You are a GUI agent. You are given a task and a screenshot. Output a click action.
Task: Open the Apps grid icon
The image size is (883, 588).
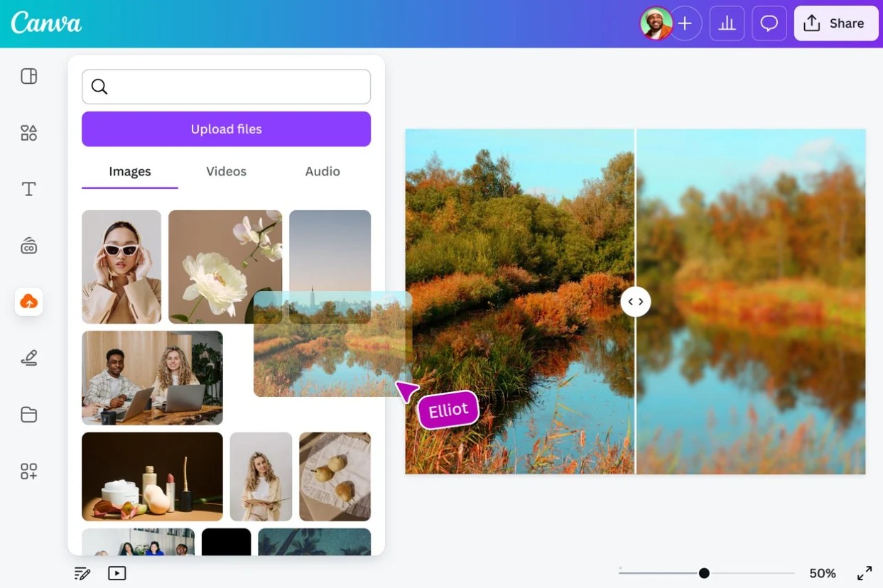click(28, 471)
